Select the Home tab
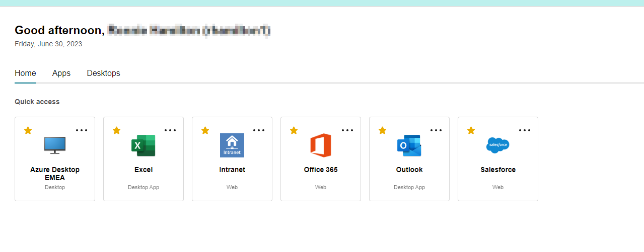644x252 pixels. point(25,73)
